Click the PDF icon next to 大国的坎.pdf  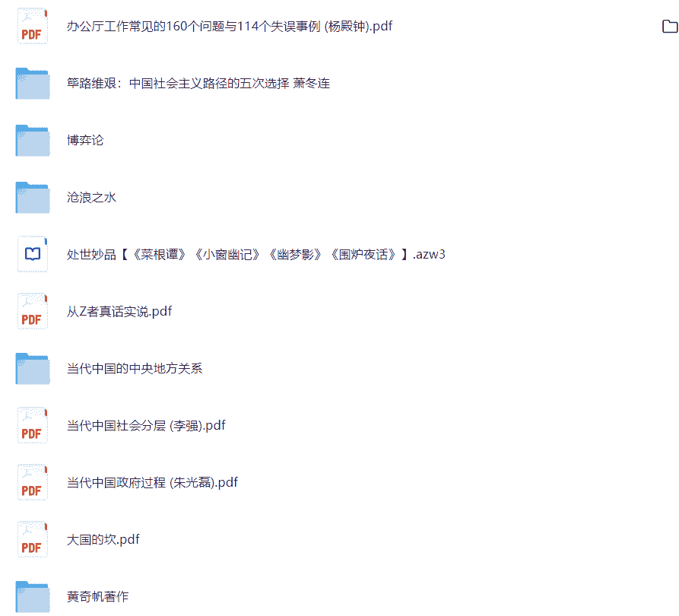point(33,539)
